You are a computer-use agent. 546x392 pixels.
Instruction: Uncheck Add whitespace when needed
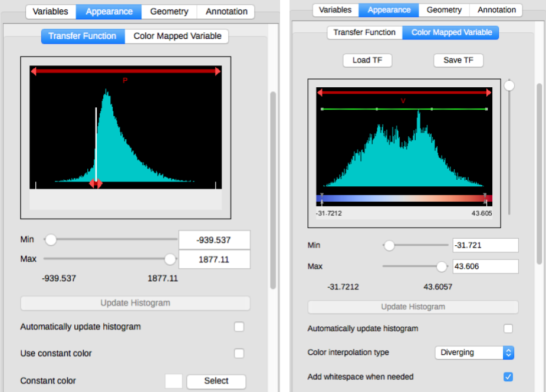point(508,377)
